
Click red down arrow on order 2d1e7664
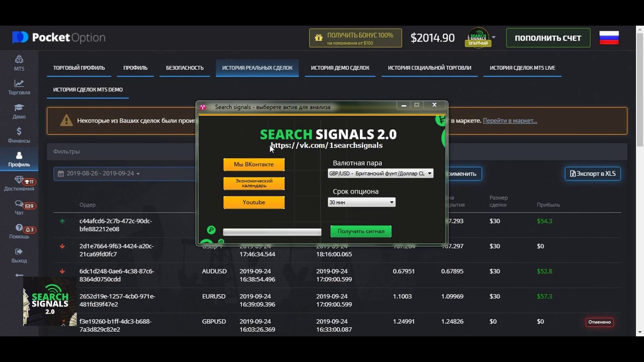point(62,246)
